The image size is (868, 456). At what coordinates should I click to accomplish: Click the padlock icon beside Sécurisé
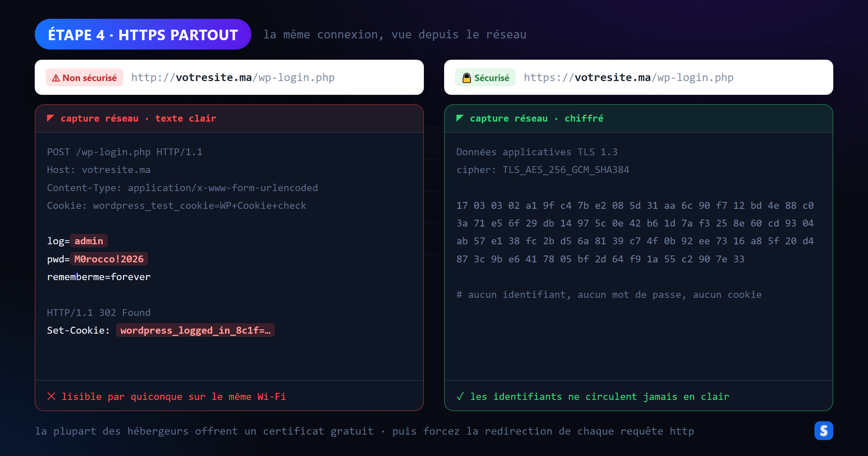click(467, 78)
